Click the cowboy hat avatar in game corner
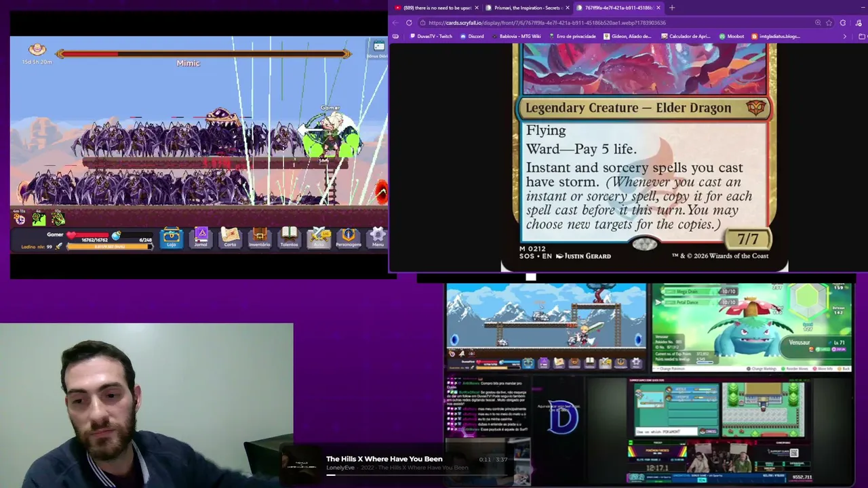The height and width of the screenshot is (488, 868). coord(37,49)
